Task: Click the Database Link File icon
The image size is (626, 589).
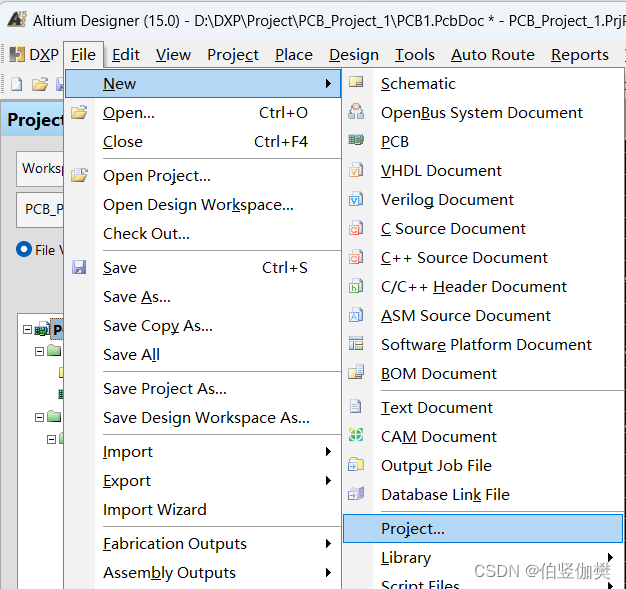Action: pyautogui.click(x=356, y=494)
